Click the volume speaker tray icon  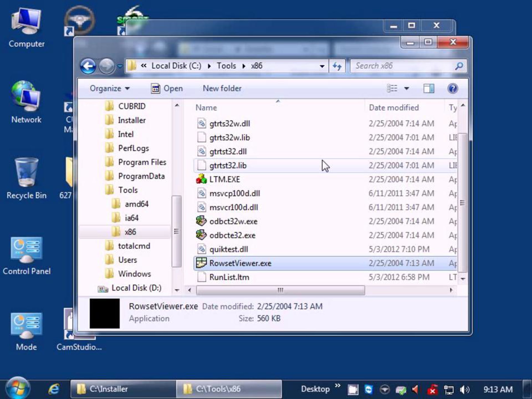(464, 389)
